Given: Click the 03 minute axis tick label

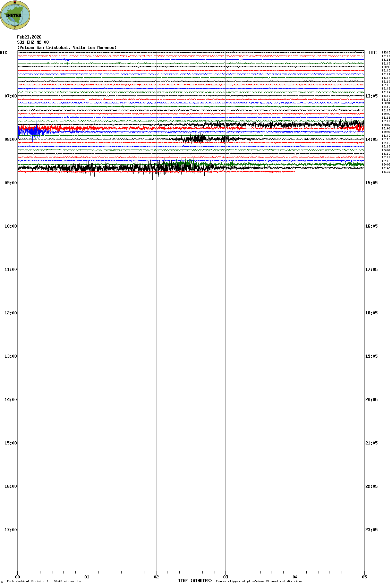Looking at the screenshot, I should [225, 577].
